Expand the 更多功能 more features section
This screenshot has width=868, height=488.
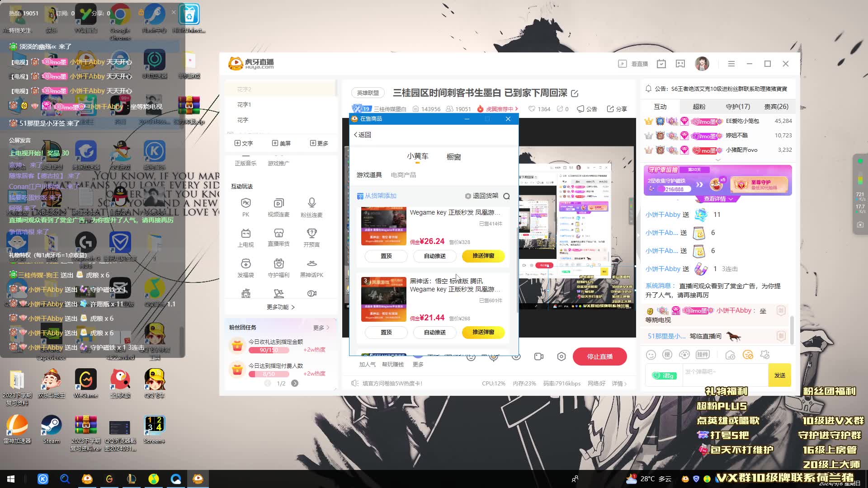280,307
